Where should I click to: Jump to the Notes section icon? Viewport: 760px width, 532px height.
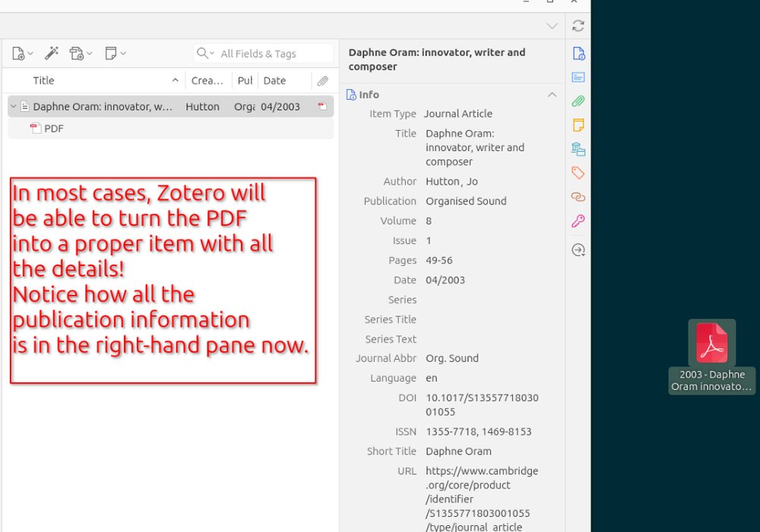578,125
